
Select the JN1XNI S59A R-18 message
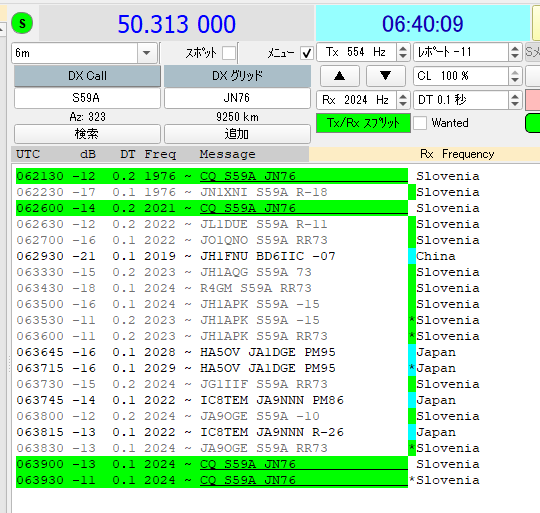click(x=264, y=192)
